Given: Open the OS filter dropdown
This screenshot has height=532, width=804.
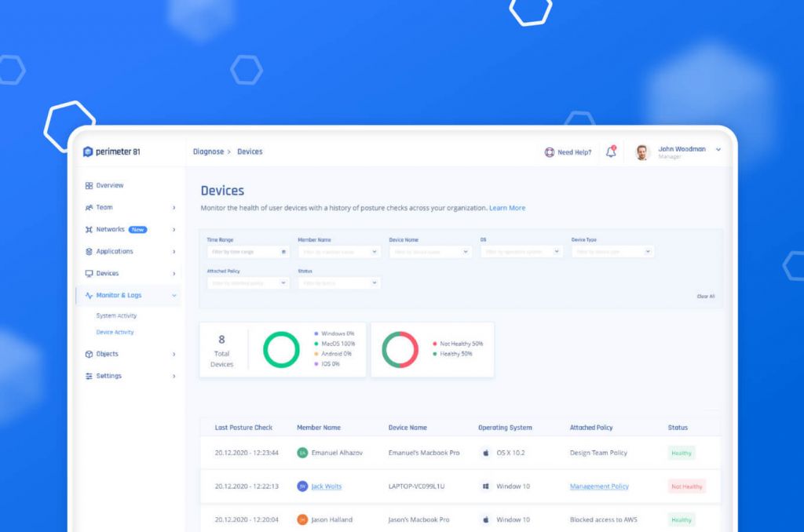Looking at the screenshot, I should click(x=557, y=252).
